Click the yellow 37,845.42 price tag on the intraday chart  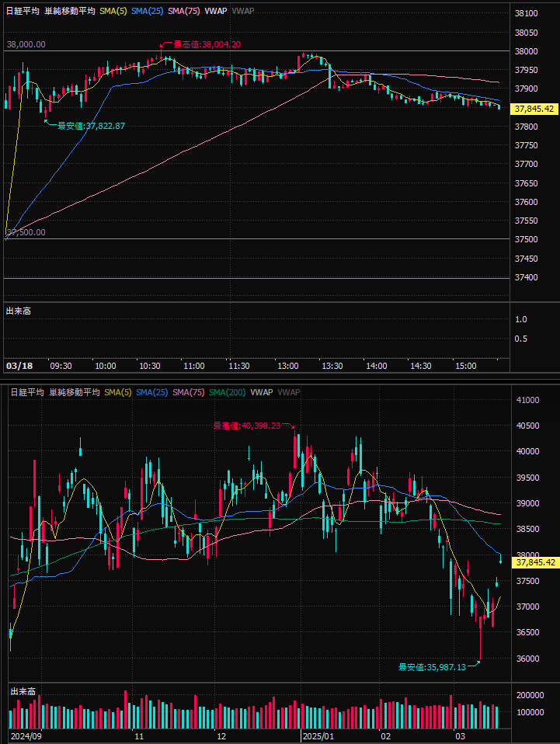(x=534, y=110)
